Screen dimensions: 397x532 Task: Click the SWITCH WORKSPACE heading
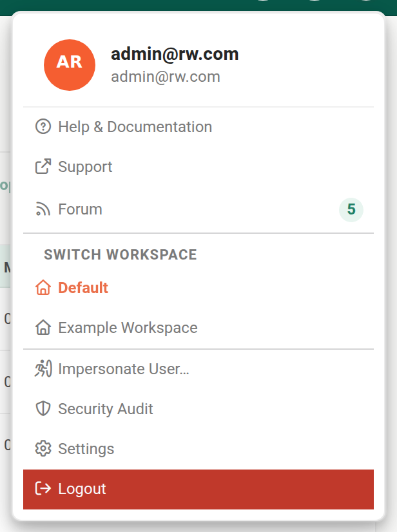coord(121,255)
